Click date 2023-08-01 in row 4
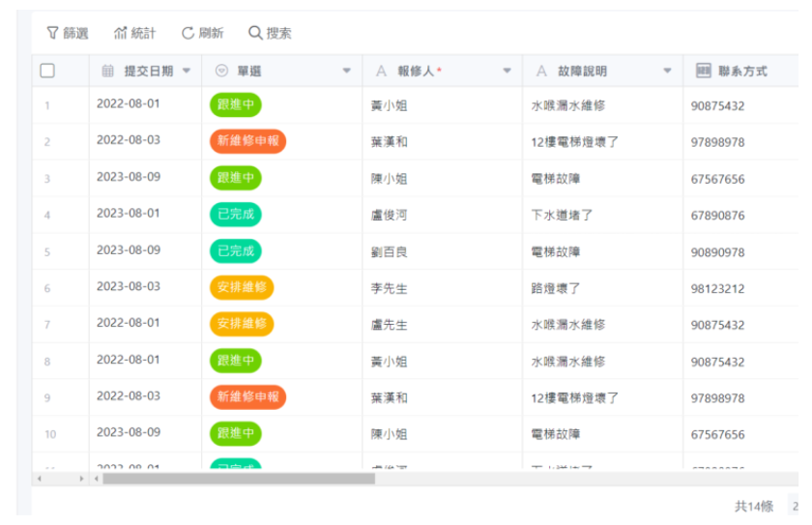 point(129,214)
